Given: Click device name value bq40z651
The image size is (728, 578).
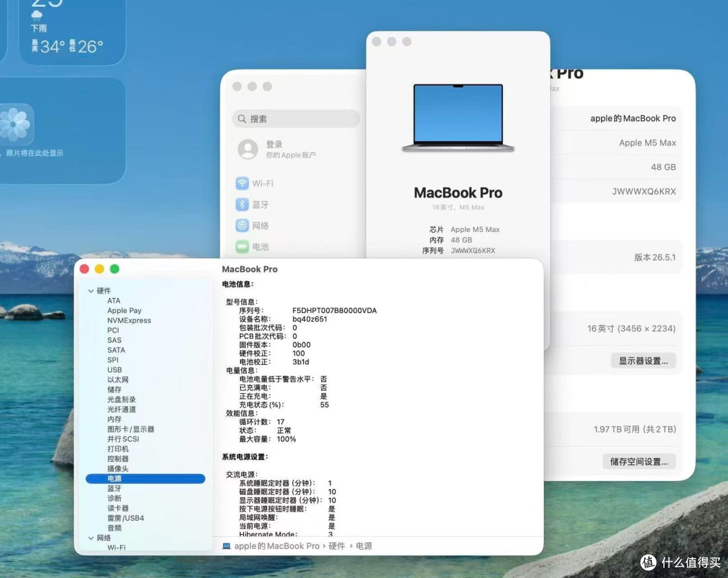Looking at the screenshot, I should (x=309, y=319).
